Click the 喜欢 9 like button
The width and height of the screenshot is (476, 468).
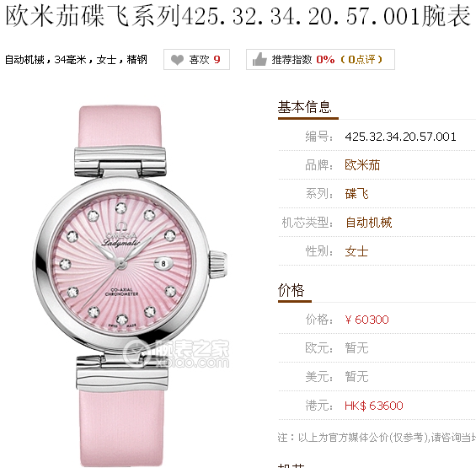click(196, 60)
